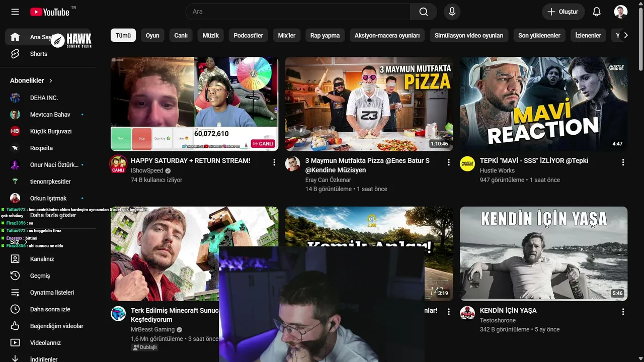Open options menu for KENDİN İÇİN YAŞA video
This screenshot has width=644, height=362.
pos(623,312)
